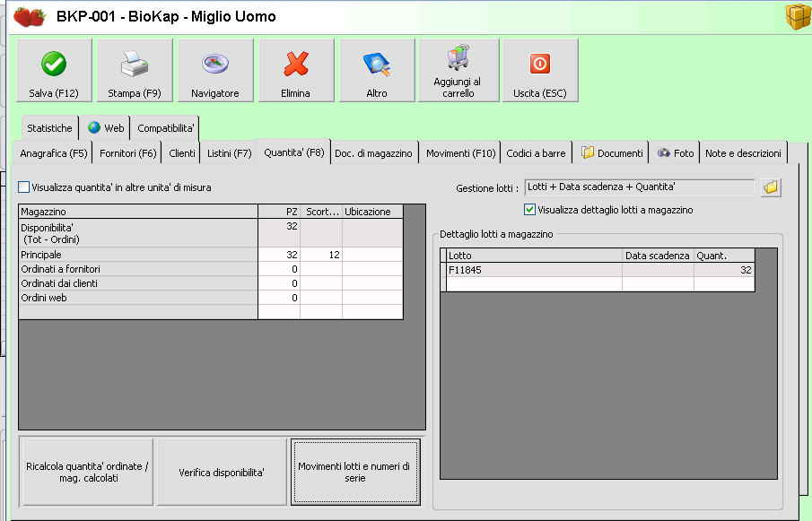Click Movimenti lotti e numeri di serie
The width and height of the screenshot is (812, 521).
354,472
